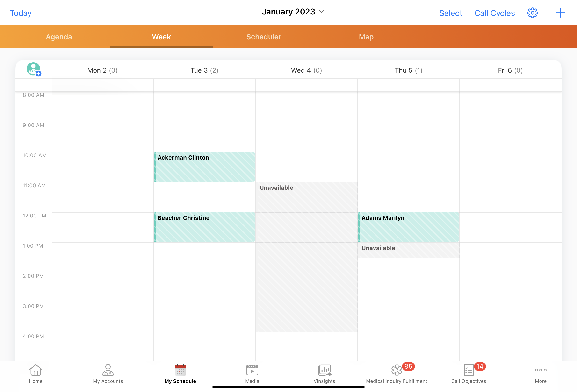
Task: Switch to the Map tab
Action: point(366,37)
